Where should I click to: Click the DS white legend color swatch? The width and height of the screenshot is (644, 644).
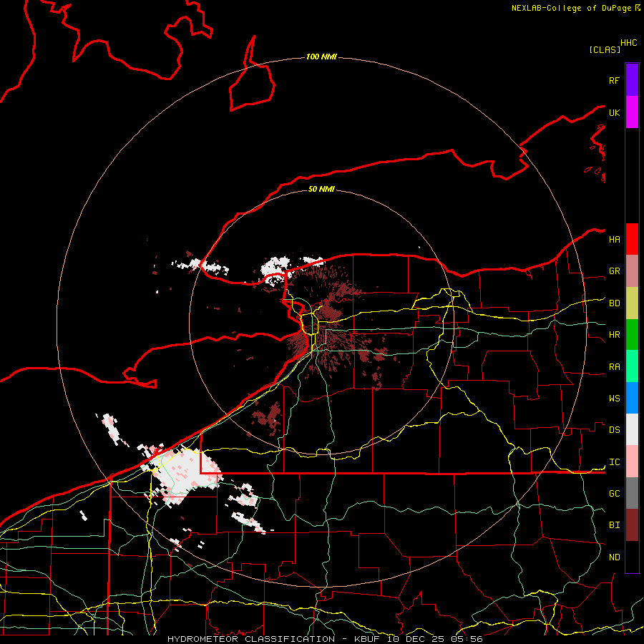tap(632, 429)
